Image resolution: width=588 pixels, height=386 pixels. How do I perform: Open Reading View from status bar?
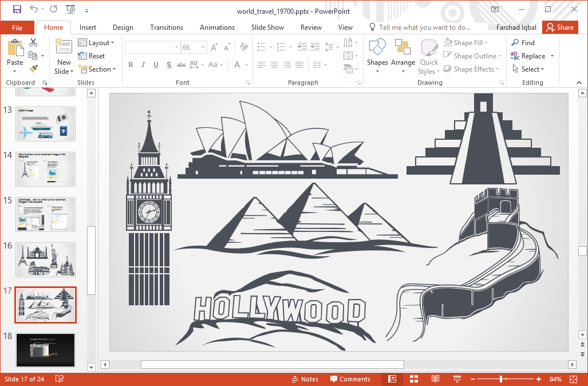435,379
